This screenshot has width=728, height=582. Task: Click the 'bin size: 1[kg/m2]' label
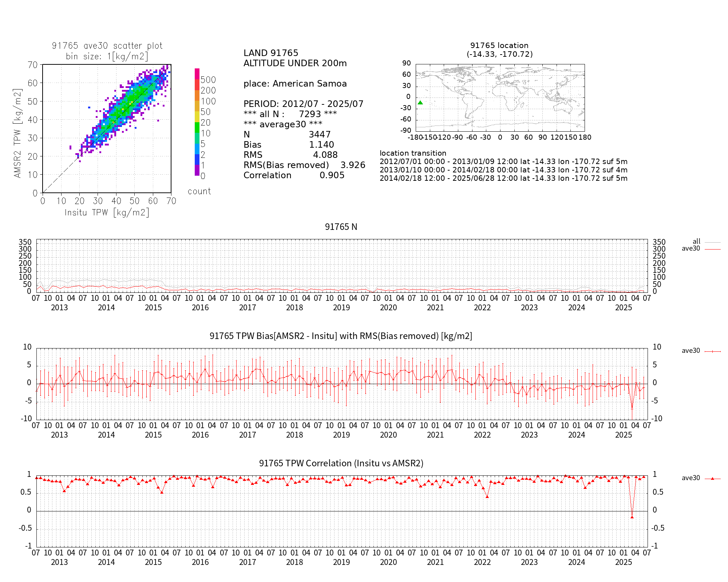click(x=107, y=56)
